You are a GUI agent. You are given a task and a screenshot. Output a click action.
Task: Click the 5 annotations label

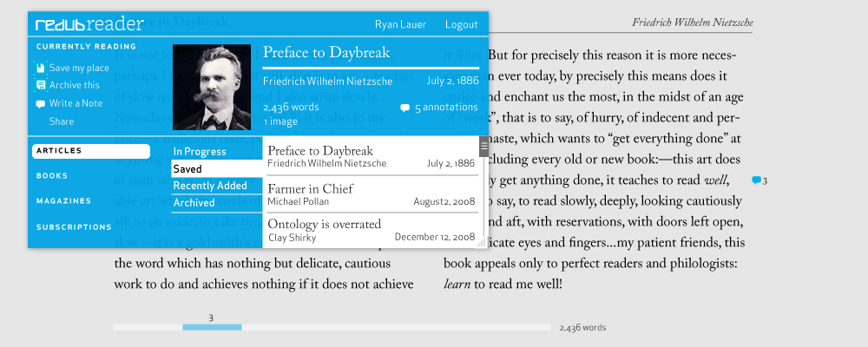pyautogui.click(x=446, y=108)
